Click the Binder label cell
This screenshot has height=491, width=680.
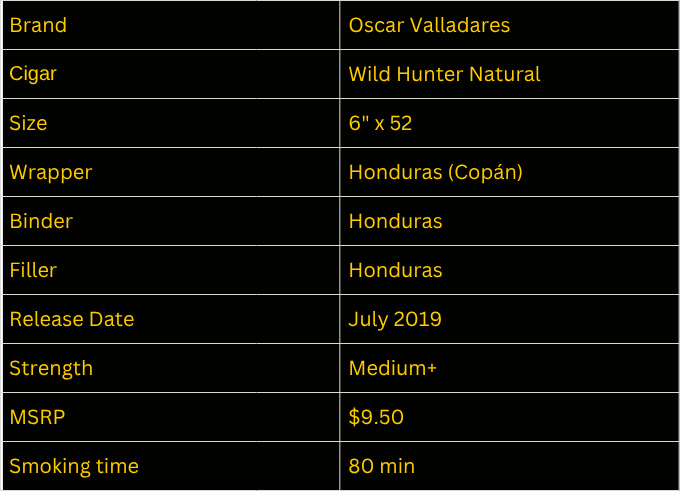tap(171, 221)
